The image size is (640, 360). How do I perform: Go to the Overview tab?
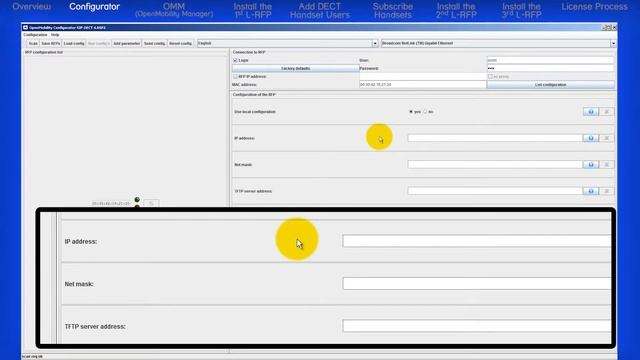pyautogui.click(x=31, y=7)
